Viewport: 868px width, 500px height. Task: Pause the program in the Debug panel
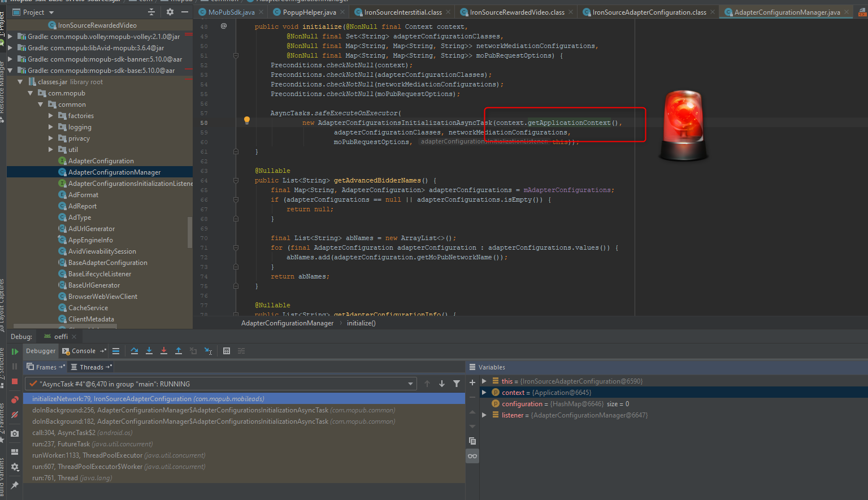click(15, 366)
